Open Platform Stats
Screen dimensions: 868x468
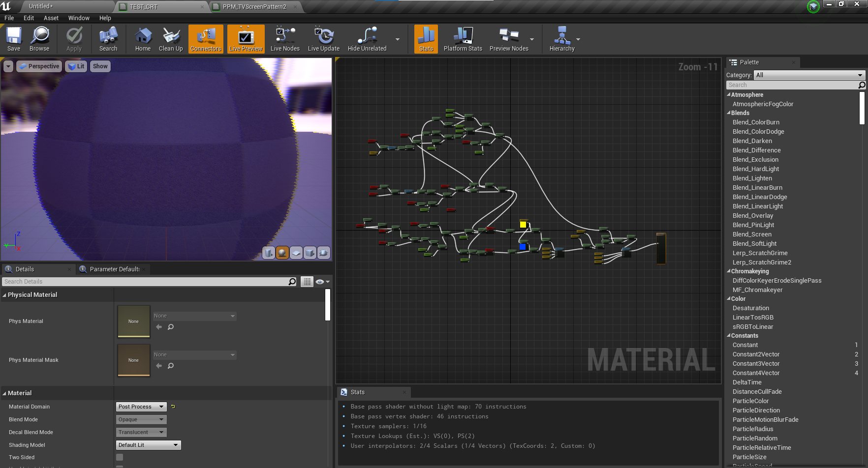click(463, 39)
